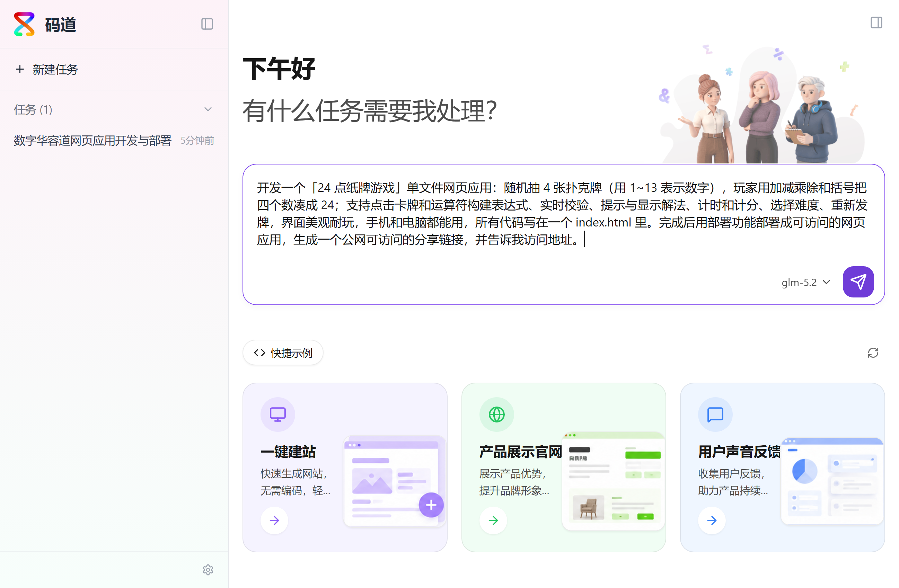This screenshot has height=588, width=899.
Task: Click the 下午好 greeting heading
Action: tap(279, 69)
